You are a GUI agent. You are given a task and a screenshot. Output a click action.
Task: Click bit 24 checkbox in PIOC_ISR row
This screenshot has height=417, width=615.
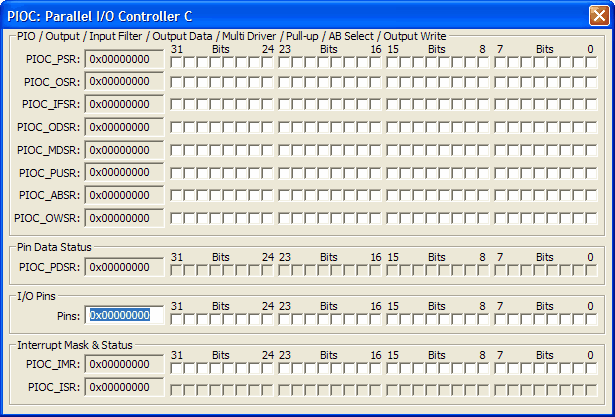pos(267,390)
